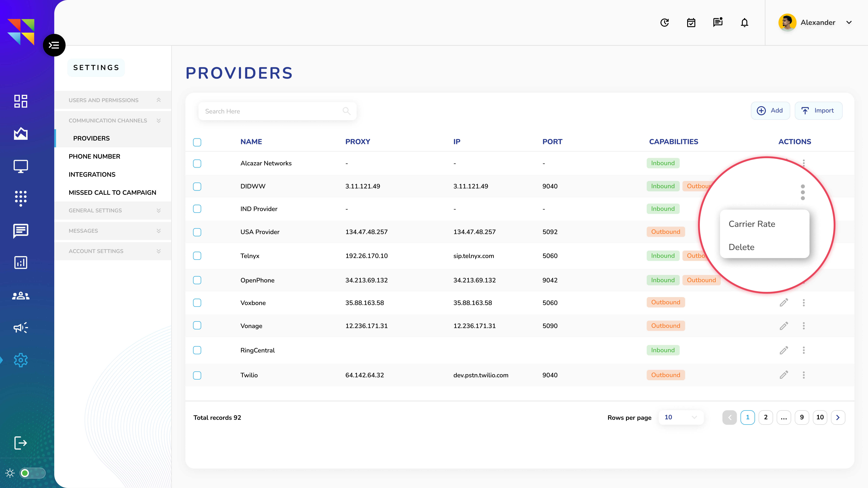868x488 pixels.
Task: Click the Search Here input field
Action: [x=277, y=111]
